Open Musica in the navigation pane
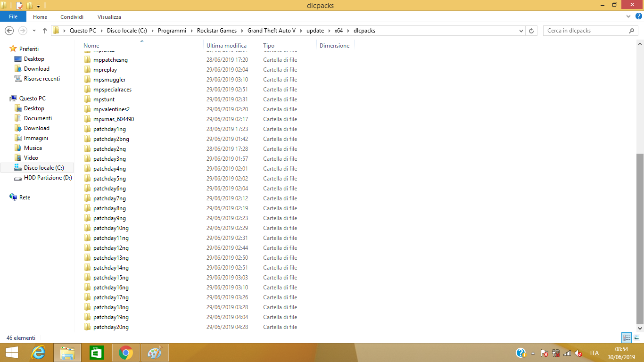Screen dimensions: 644x362 pyautogui.click(x=33, y=148)
